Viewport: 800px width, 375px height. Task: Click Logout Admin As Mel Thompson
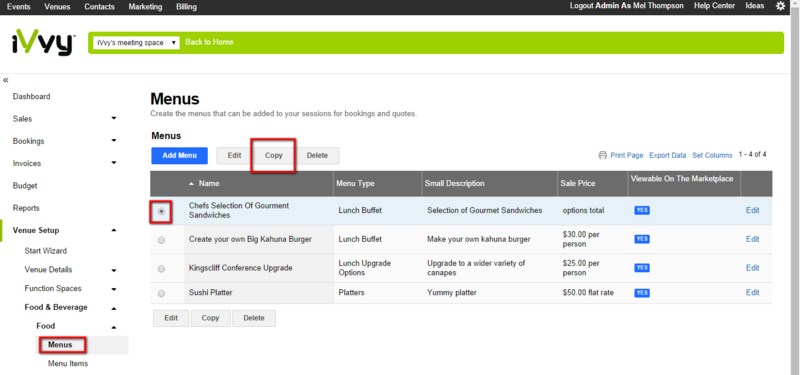coord(627,6)
